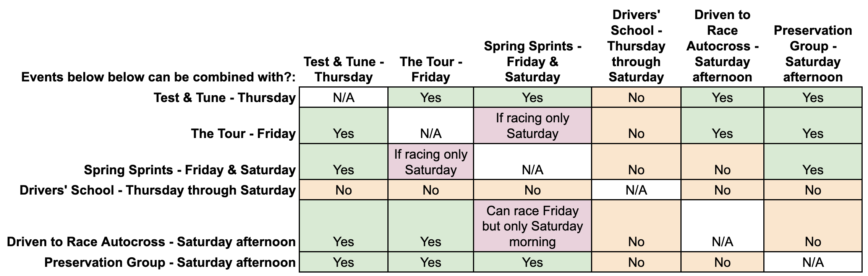Select the Driven to Race Autocross column header
Screen dimensions: 868x276
pyautogui.click(x=722, y=46)
